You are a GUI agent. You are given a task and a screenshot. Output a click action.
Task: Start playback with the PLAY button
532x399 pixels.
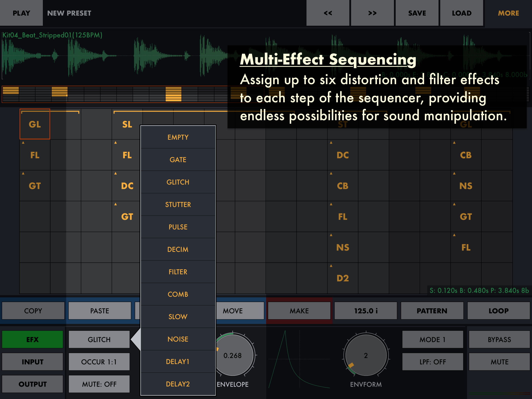(x=21, y=13)
